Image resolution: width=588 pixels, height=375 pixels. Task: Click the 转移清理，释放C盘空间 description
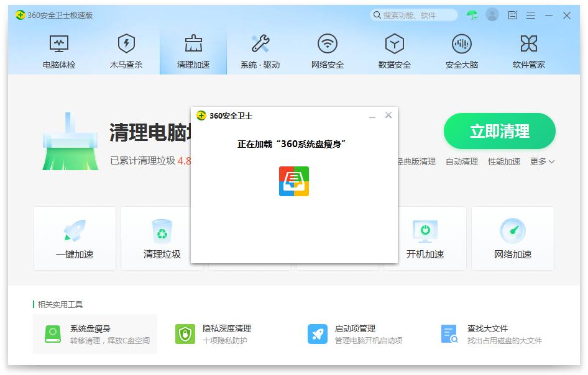tap(110, 340)
